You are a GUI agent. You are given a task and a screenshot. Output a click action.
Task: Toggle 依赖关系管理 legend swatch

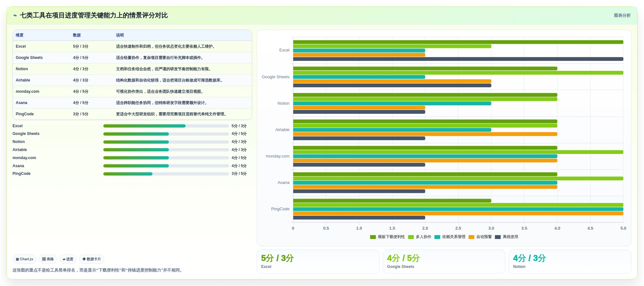click(437, 237)
